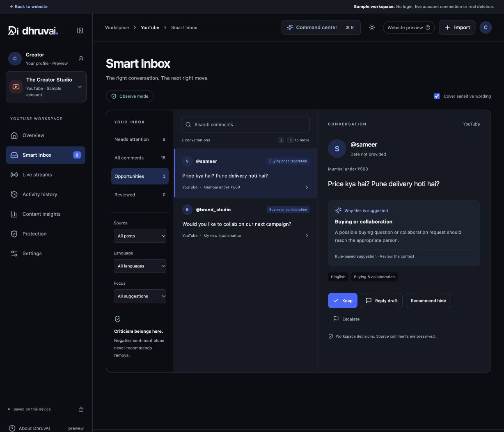This screenshot has width=504, height=432.
Task: Open Overview in the sidebar
Action: pos(46,135)
